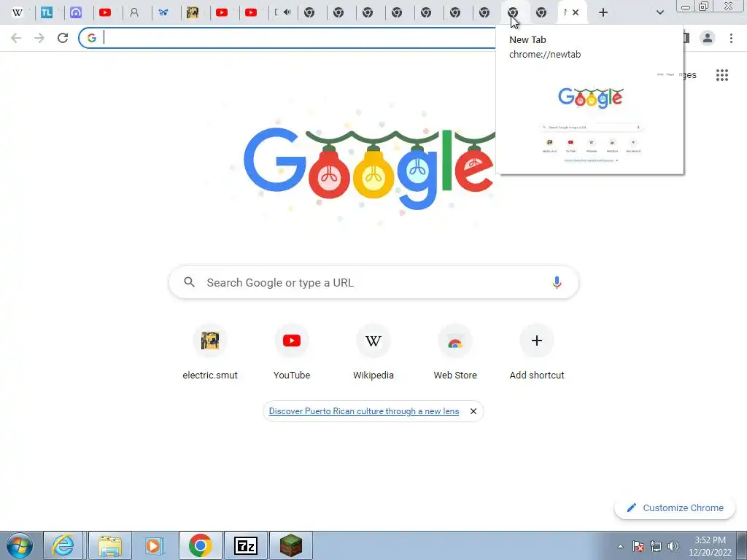Open a new tab with the plus button

pos(603,12)
